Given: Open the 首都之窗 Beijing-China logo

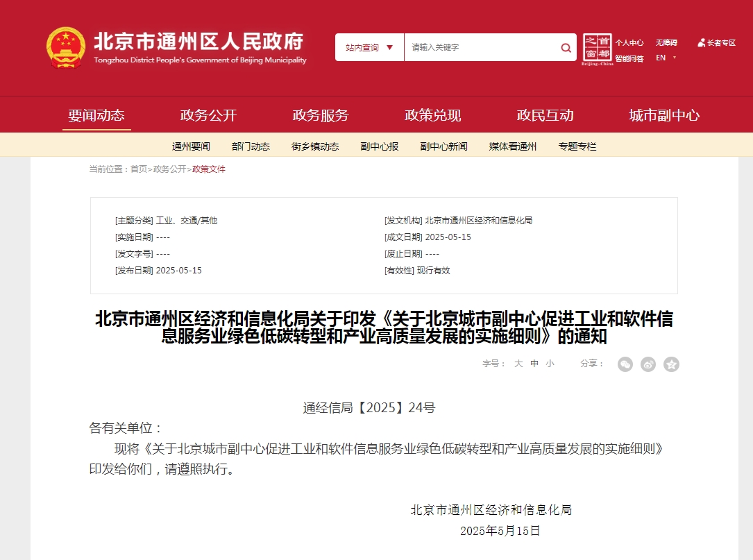Looking at the screenshot, I should 597,49.
